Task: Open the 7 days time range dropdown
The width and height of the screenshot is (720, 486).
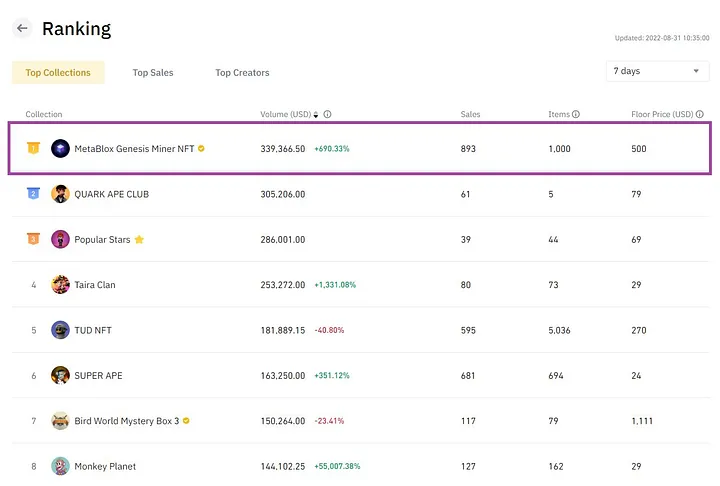Action: 657,72
